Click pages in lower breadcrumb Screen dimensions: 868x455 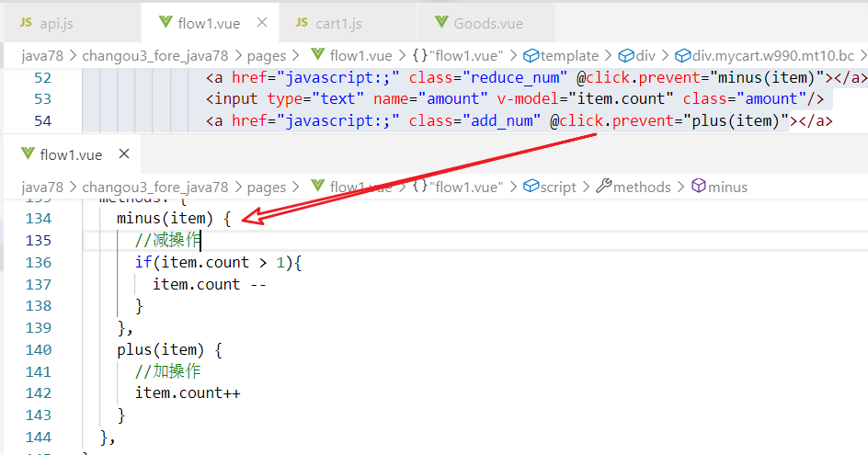[267, 188]
